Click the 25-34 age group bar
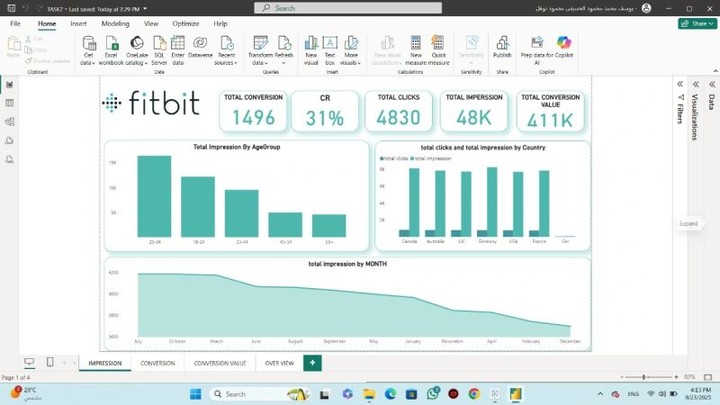The height and width of the screenshot is (405, 720). [154, 196]
